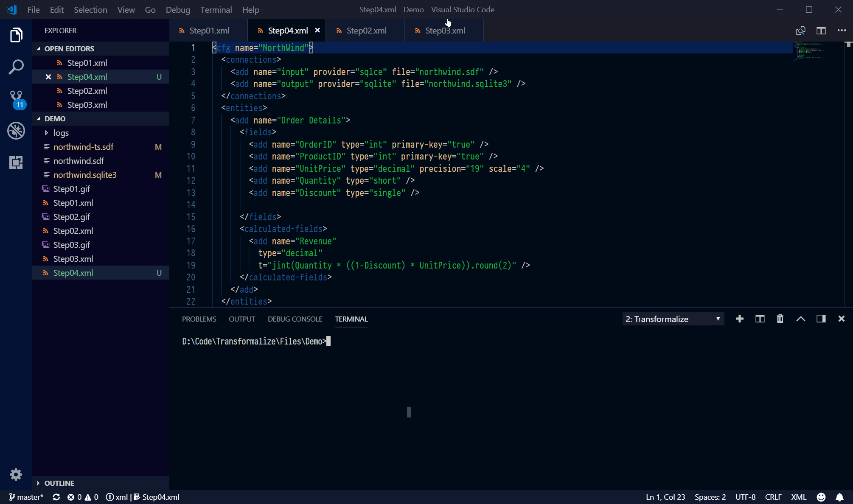Toggle Explorer view via files icon
This screenshot has width=853, height=504.
pyautogui.click(x=16, y=35)
